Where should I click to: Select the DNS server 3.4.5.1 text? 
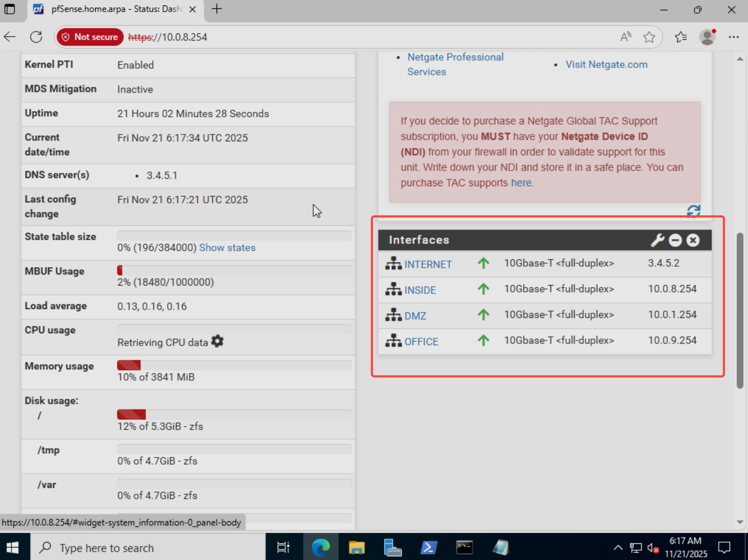click(162, 176)
